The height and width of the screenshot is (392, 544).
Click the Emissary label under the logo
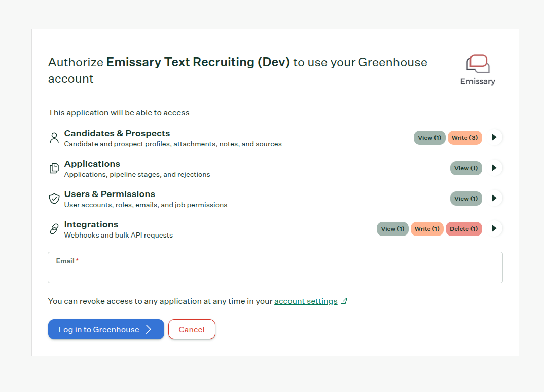tap(478, 81)
